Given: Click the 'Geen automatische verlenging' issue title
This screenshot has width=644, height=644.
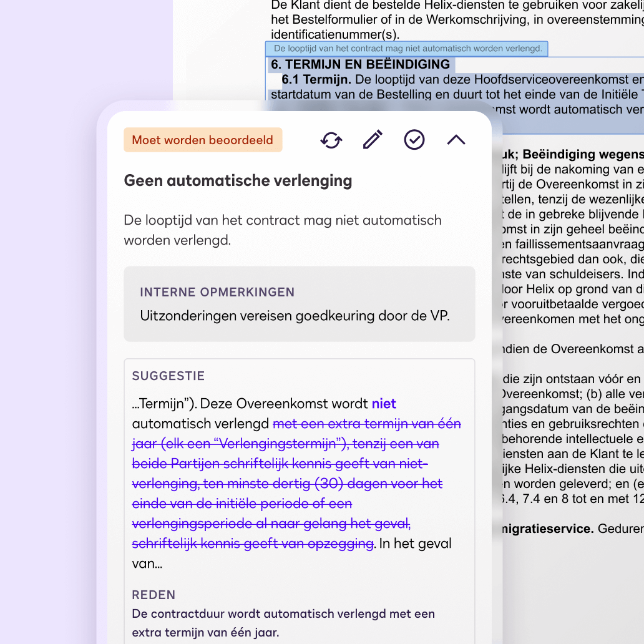Looking at the screenshot, I should click(238, 180).
